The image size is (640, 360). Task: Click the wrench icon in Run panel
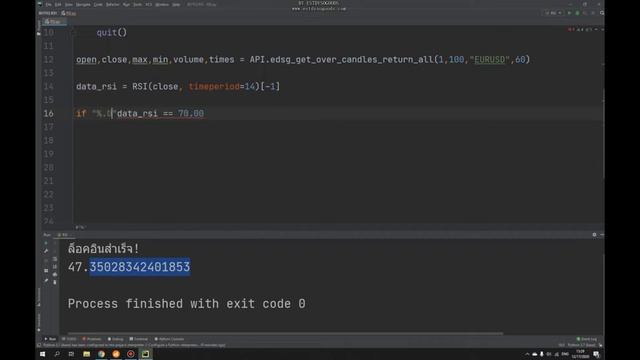(46, 251)
